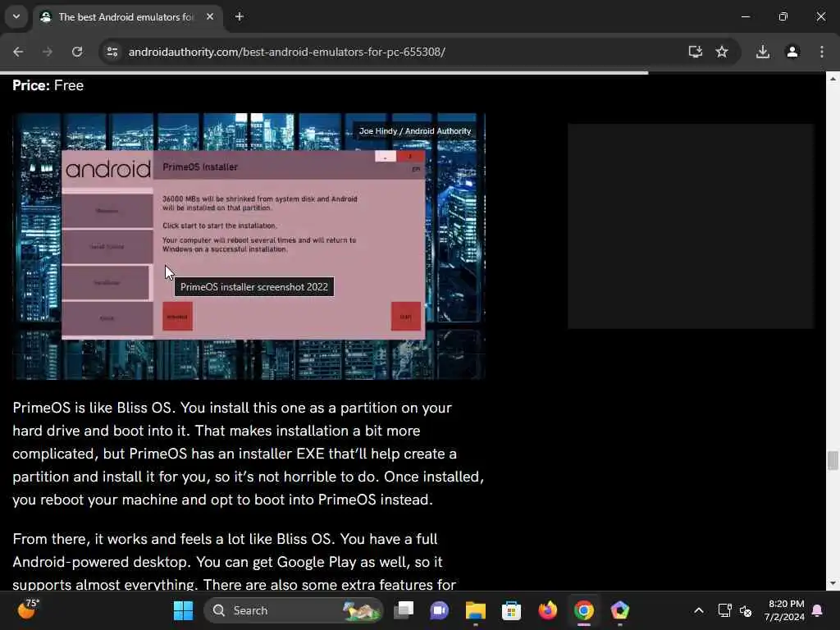The image size is (840, 630).
Task: Click the page vertical scrollbar thumb
Action: [833, 460]
